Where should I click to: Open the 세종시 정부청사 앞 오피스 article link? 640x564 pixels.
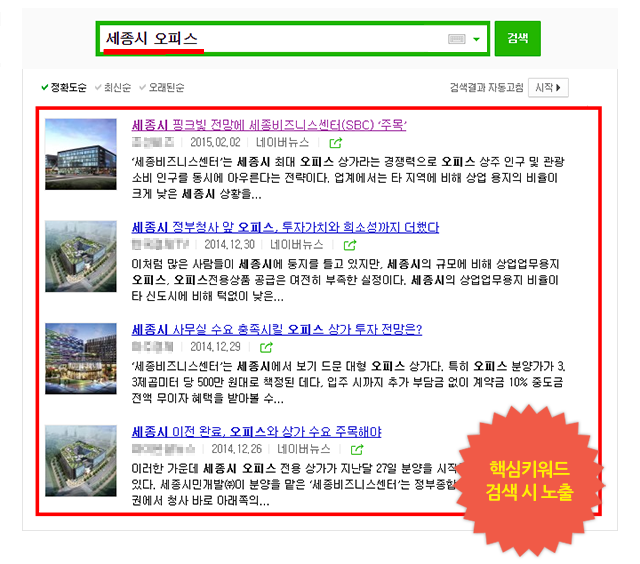[x=285, y=227]
